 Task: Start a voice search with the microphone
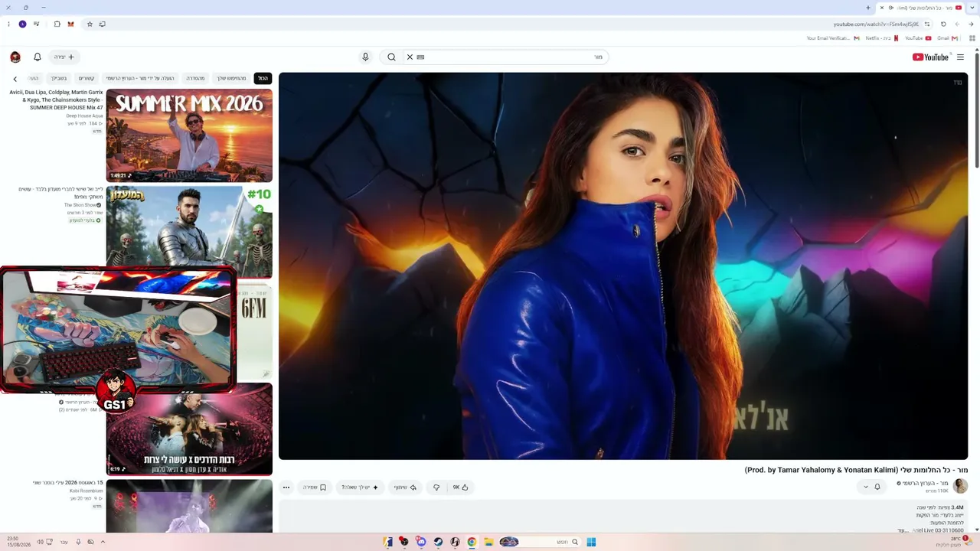[x=365, y=57]
